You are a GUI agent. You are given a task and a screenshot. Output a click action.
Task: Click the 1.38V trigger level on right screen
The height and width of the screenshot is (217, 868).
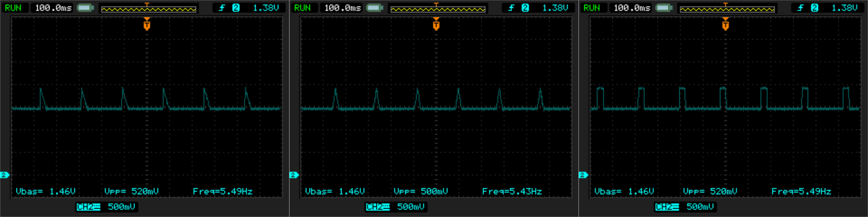point(845,8)
